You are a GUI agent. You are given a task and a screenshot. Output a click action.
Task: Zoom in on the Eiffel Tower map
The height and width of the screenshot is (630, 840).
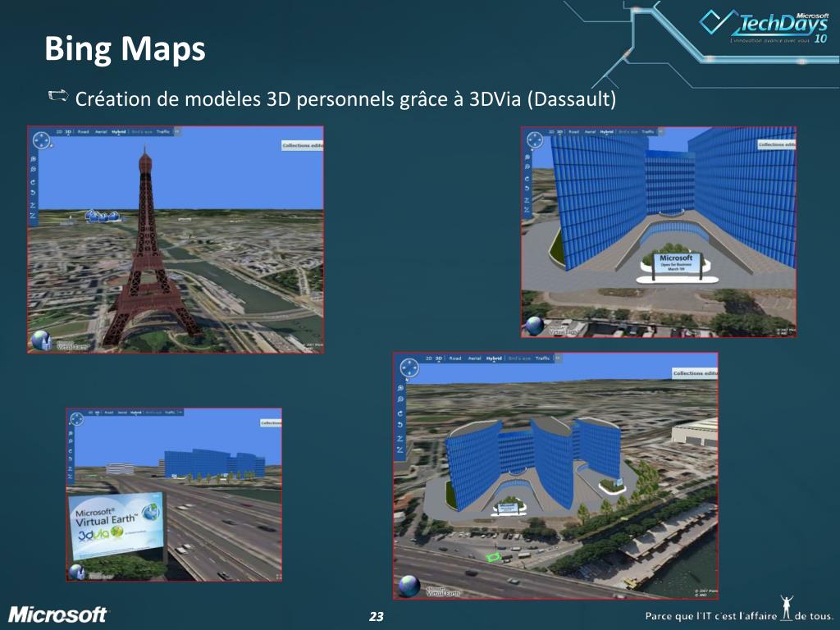click(x=33, y=159)
